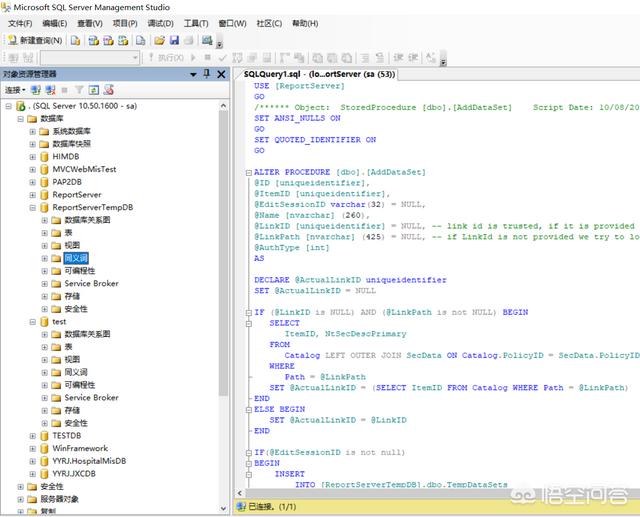The height and width of the screenshot is (517, 640).
Task: Click the Object Explorer filter funnel icon
Action: [79, 90]
